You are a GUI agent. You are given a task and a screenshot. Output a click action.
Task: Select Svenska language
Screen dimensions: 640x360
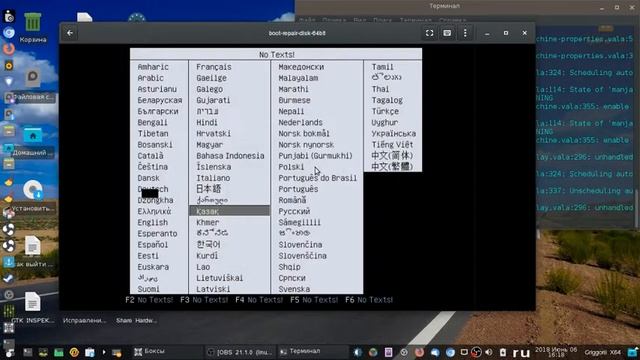coord(294,289)
